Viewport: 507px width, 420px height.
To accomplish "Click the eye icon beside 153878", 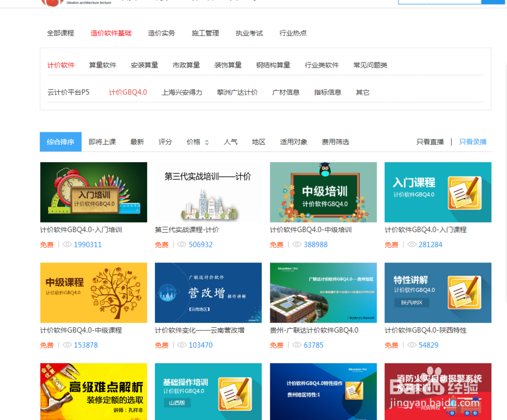I will coord(67,345).
